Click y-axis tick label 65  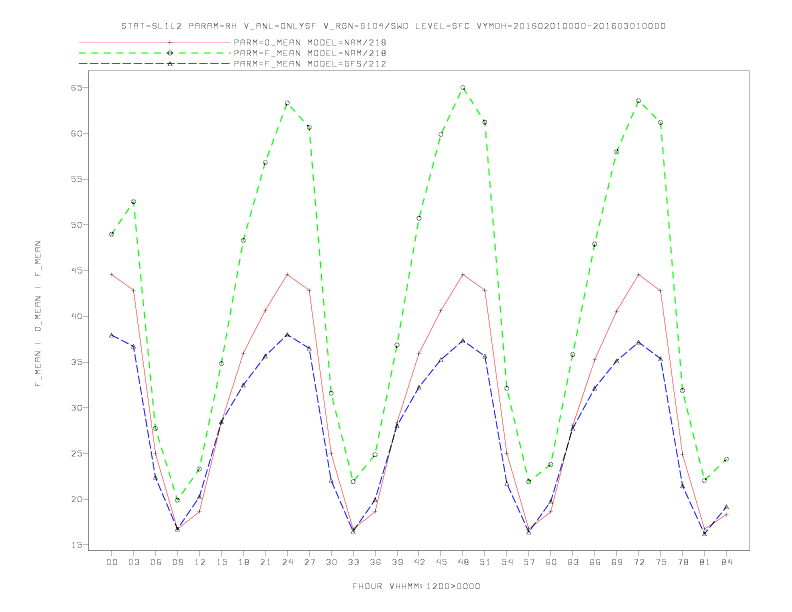pyautogui.click(x=77, y=88)
